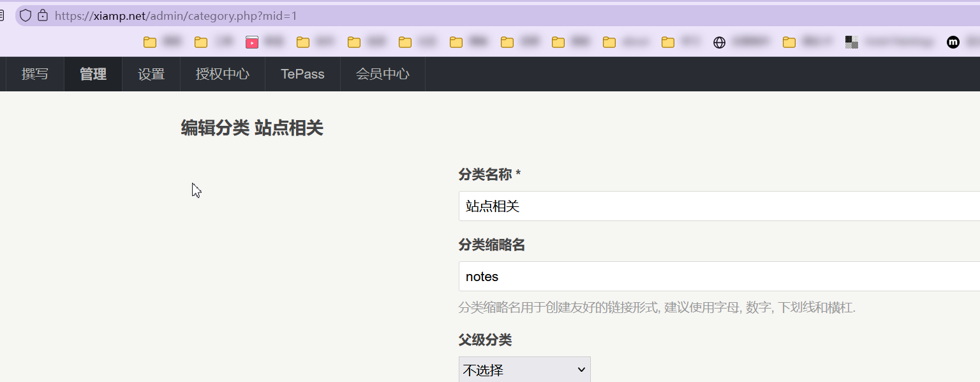Open the first yellow folder on the bookmarks bar
The height and width of the screenshot is (382, 980).
[x=149, y=42]
